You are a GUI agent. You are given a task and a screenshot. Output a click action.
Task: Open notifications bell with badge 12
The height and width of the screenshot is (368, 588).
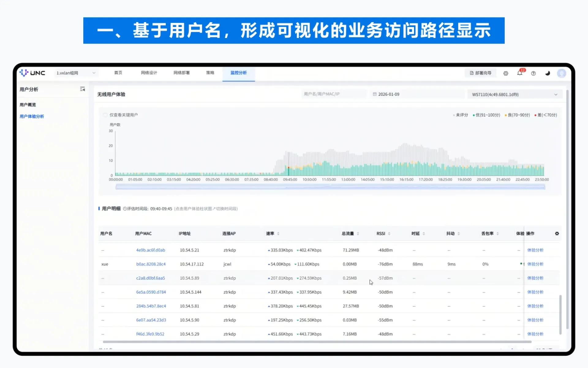pos(520,73)
